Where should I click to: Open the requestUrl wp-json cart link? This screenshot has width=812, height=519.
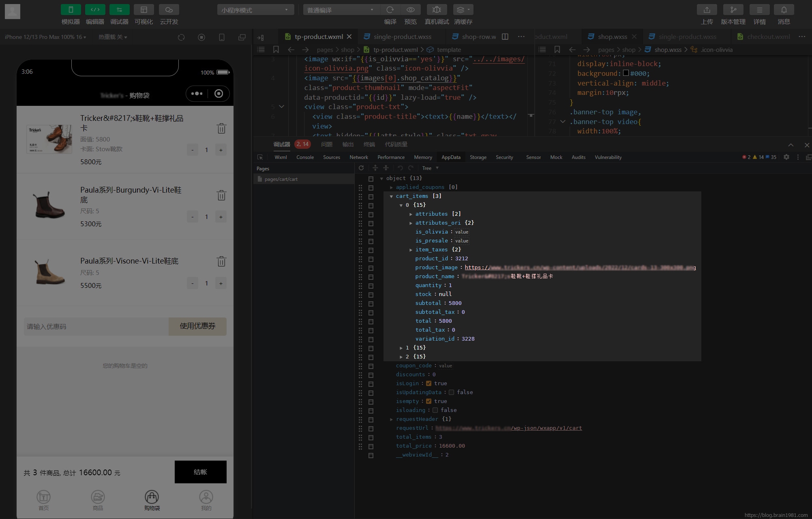508,428
